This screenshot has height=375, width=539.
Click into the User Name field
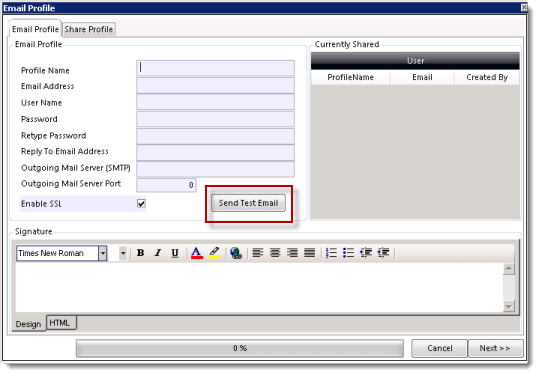215,102
